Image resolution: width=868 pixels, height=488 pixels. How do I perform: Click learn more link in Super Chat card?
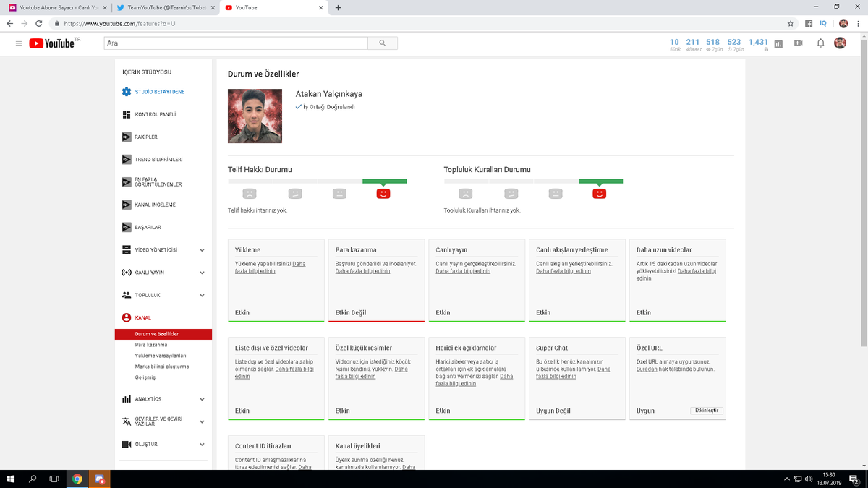click(573, 372)
